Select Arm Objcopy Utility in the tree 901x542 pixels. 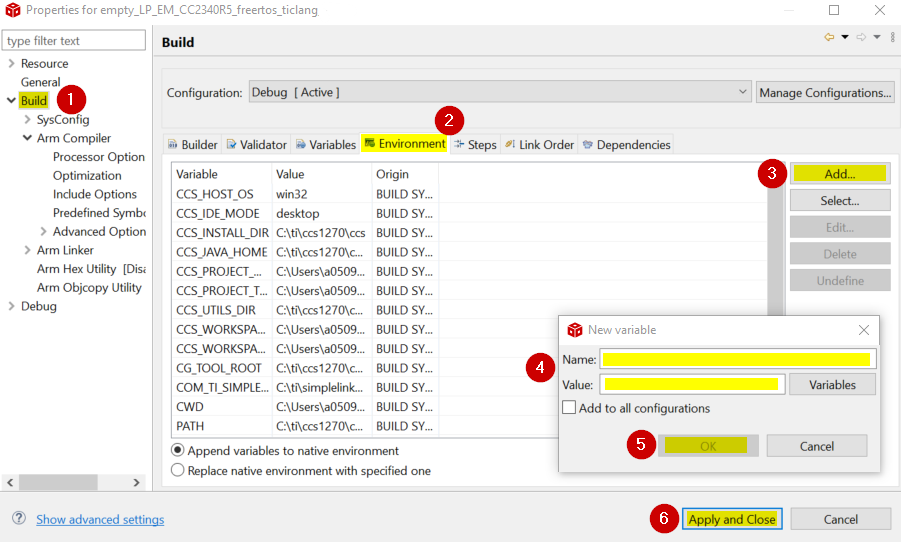pyautogui.click(x=89, y=287)
